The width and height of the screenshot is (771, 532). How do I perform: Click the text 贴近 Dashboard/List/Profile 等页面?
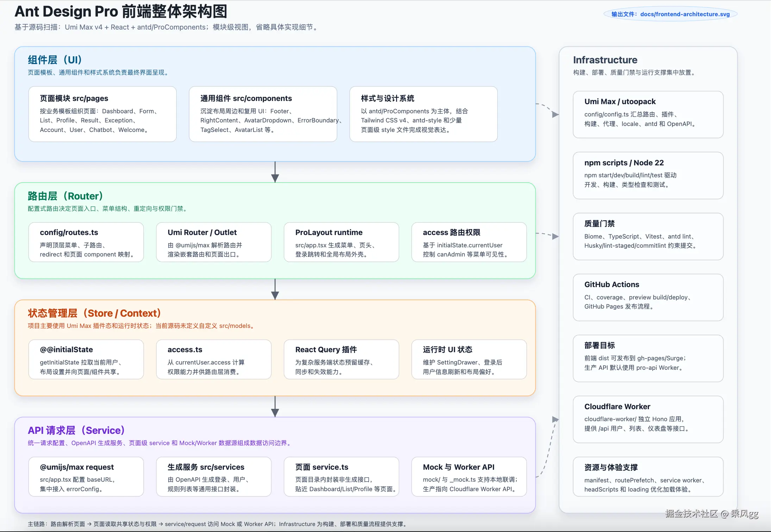pos(346,489)
